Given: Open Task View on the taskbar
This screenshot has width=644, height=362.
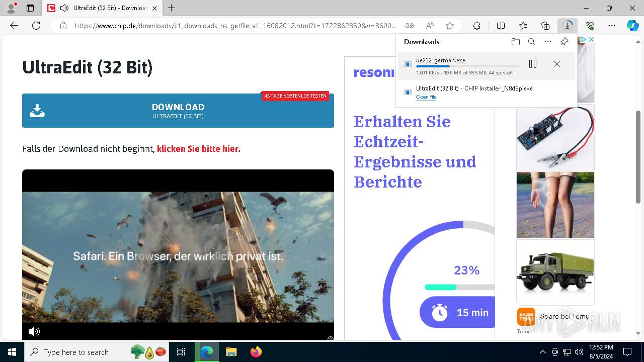Looking at the screenshot, I should coord(181,352).
